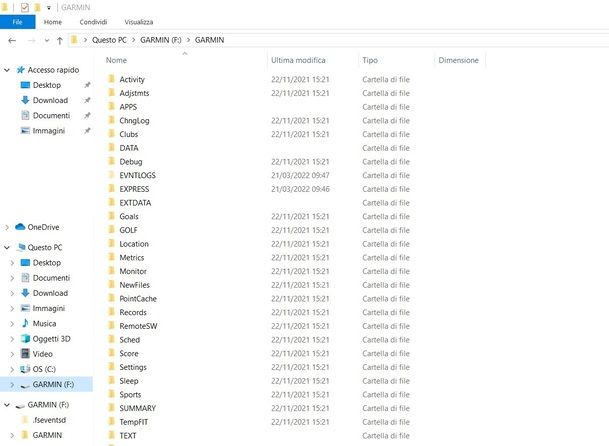The width and height of the screenshot is (609, 446).
Task: Select the EXTDATA folder icon
Action: pyautogui.click(x=111, y=202)
